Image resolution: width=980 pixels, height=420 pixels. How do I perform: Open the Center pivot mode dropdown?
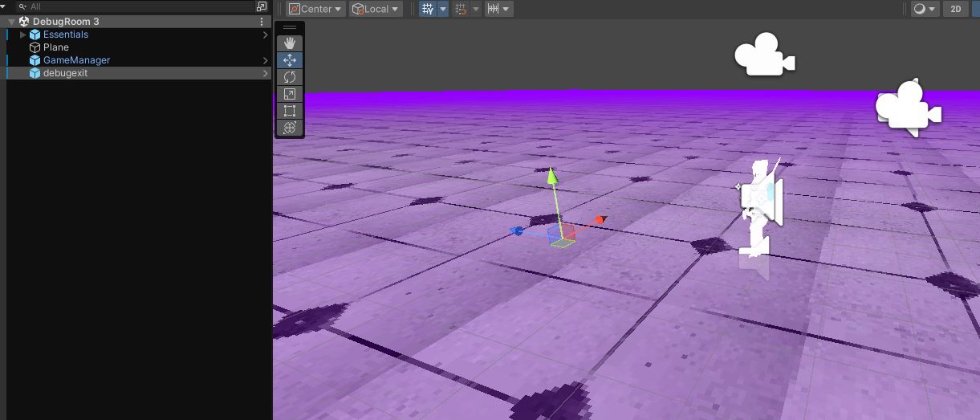click(x=315, y=9)
